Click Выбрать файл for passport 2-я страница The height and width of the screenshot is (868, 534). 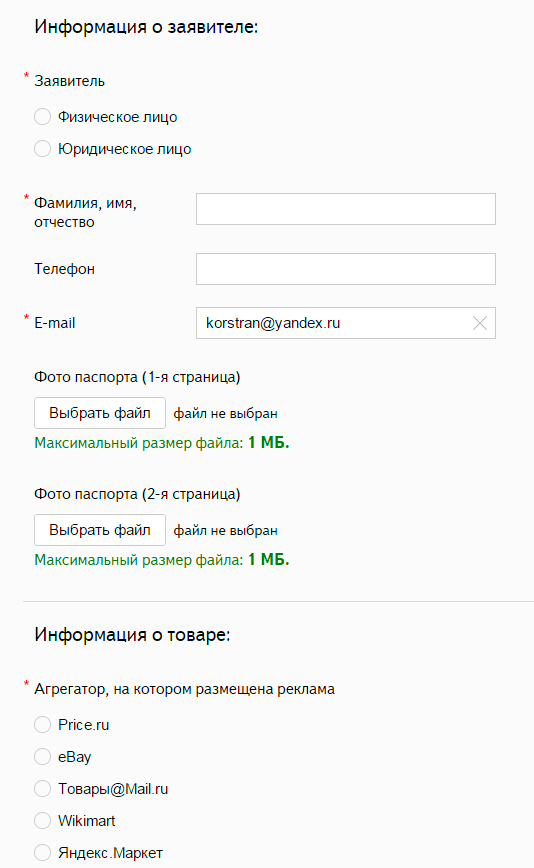point(100,530)
